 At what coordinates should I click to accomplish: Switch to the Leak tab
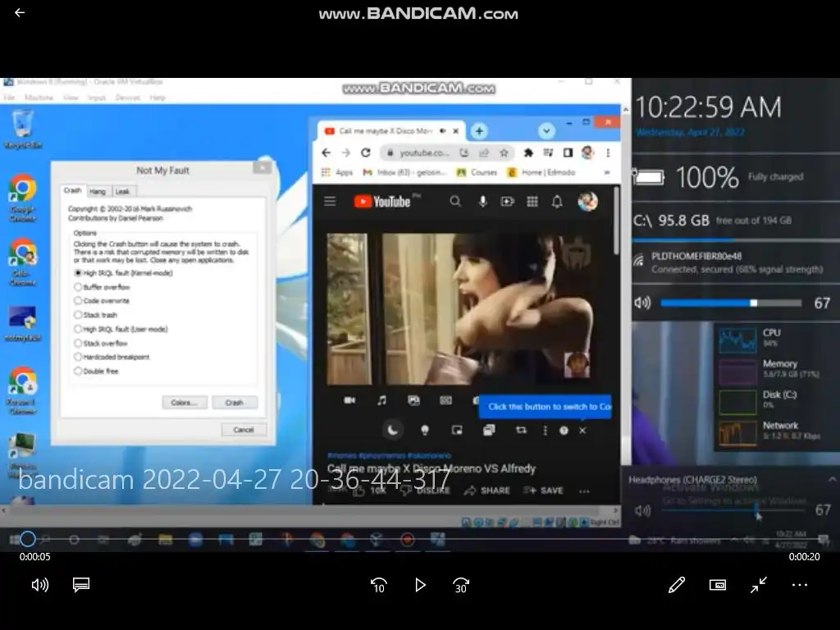tap(123, 191)
